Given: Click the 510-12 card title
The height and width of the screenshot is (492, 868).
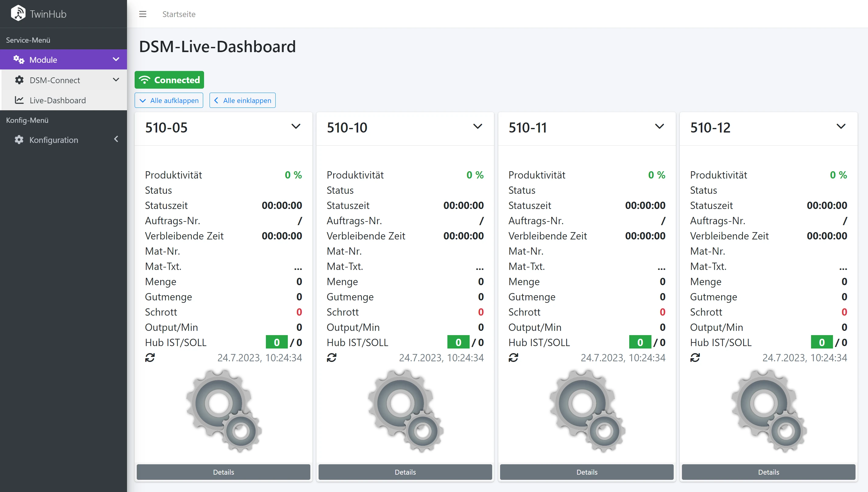Looking at the screenshot, I should click(x=710, y=128).
